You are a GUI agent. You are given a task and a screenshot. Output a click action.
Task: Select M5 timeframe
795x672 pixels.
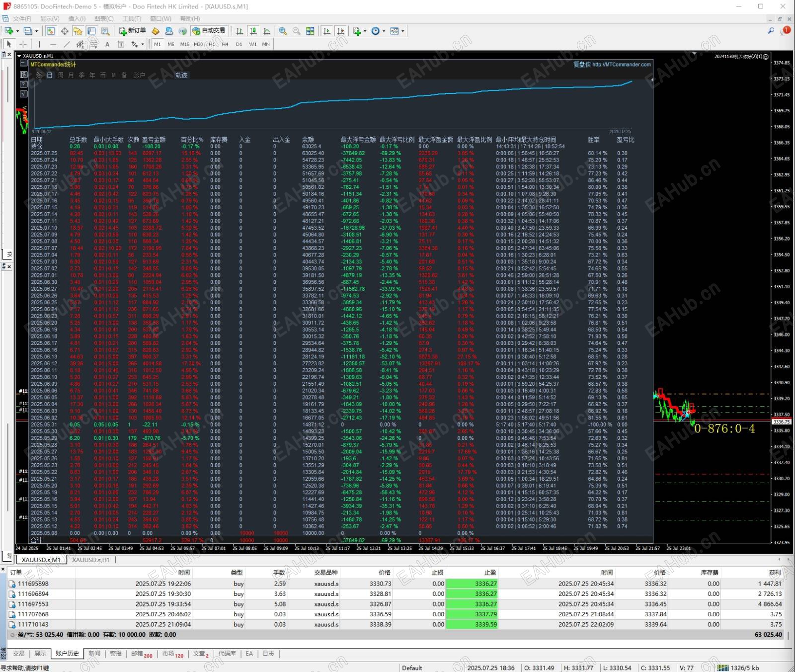tap(171, 44)
